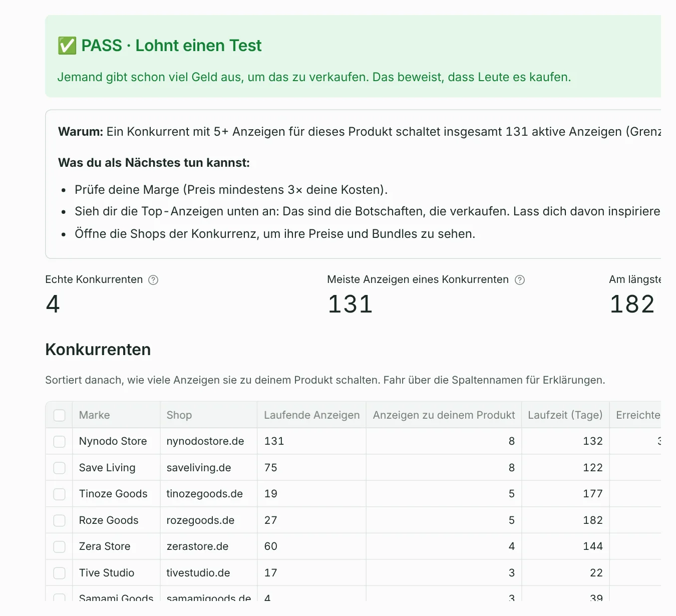The image size is (676, 616).
Task: Click Laufzeit value 177 in the Tinoze Goods row
Action: click(x=593, y=494)
